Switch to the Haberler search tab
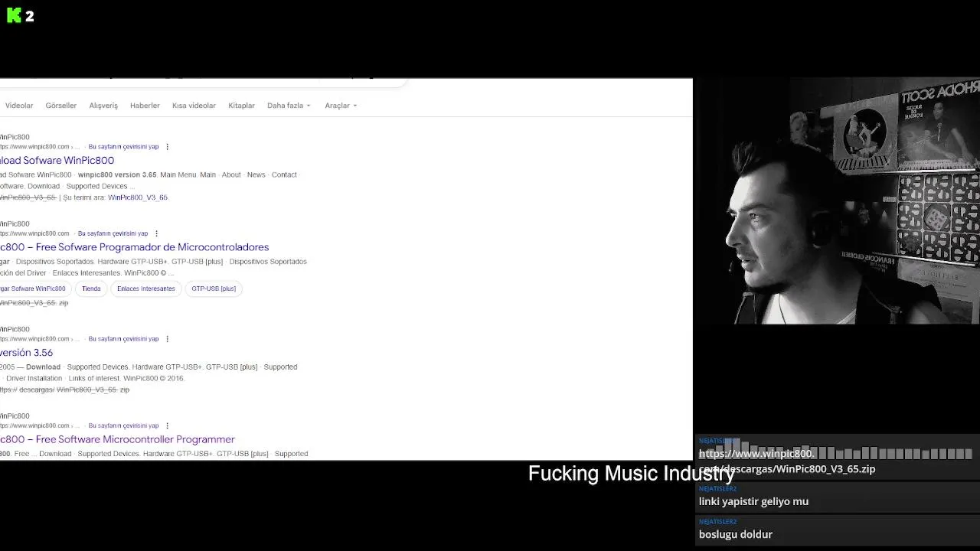This screenshot has height=551, width=980. [x=145, y=106]
